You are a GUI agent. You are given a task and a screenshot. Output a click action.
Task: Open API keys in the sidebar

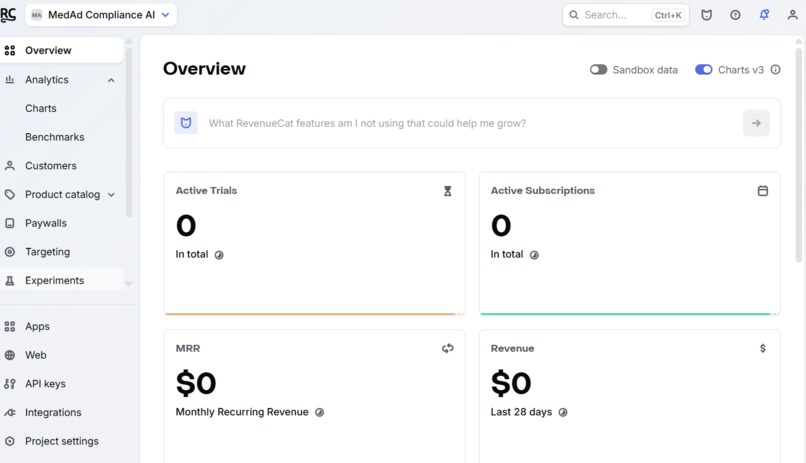[x=45, y=384]
